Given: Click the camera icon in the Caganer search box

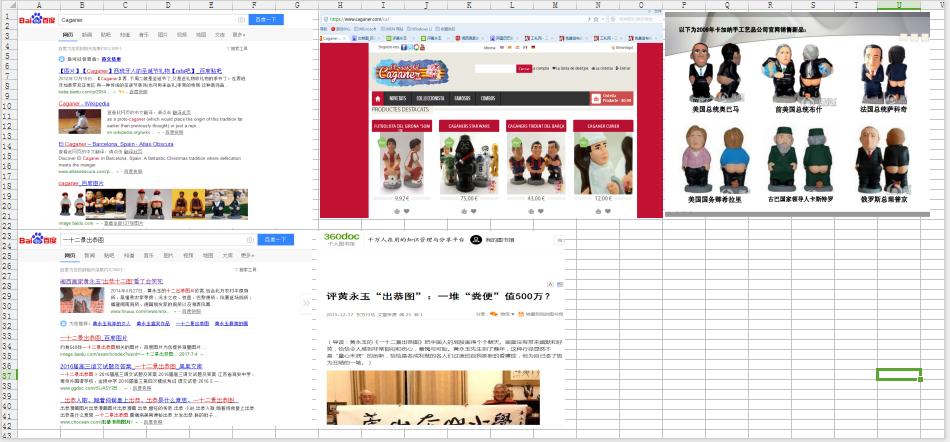Looking at the screenshot, I should pyautogui.click(x=241, y=19).
